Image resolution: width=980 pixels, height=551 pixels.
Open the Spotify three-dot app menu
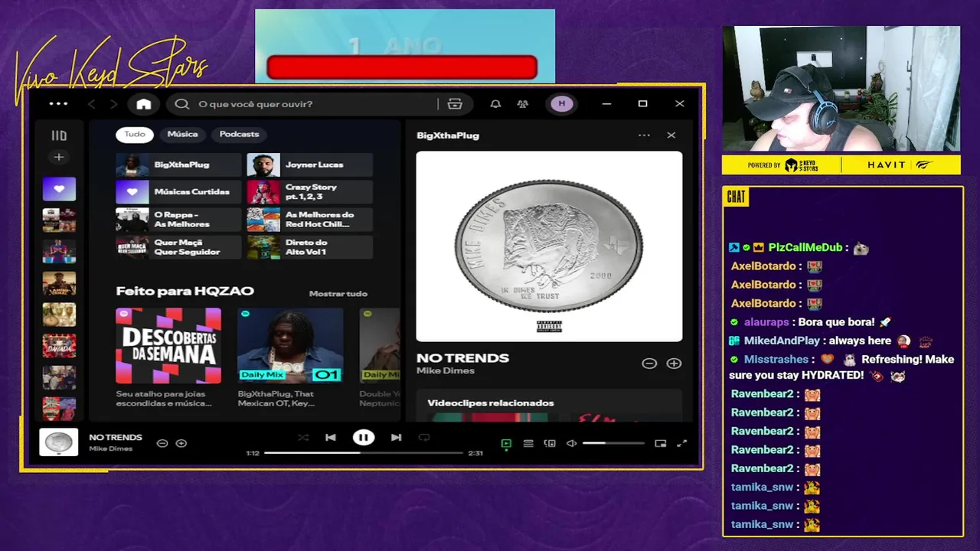tap(58, 104)
